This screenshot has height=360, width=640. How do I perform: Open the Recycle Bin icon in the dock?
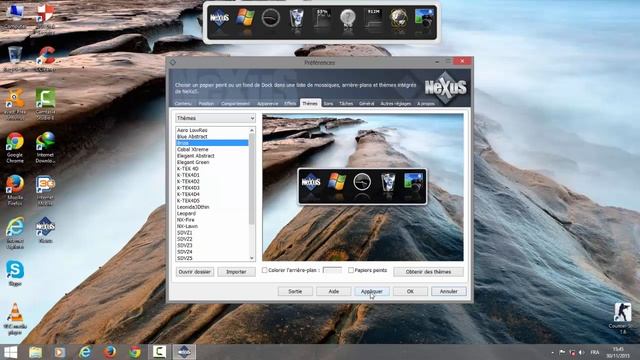point(296,19)
